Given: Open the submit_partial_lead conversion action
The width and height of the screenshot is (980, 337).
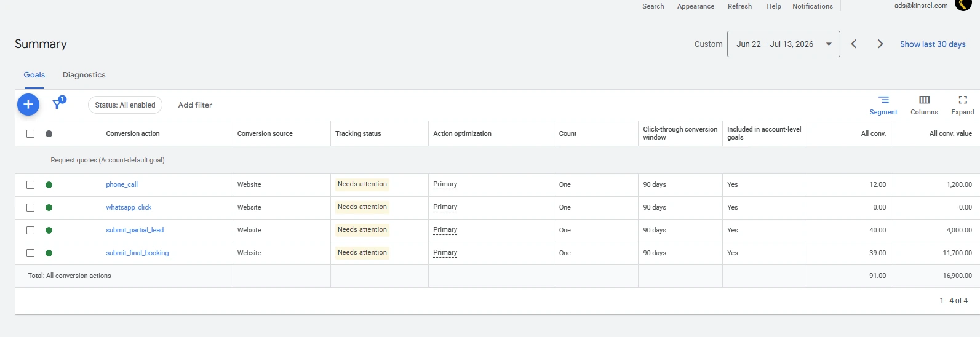Looking at the screenshot, I should pos(135,230).
